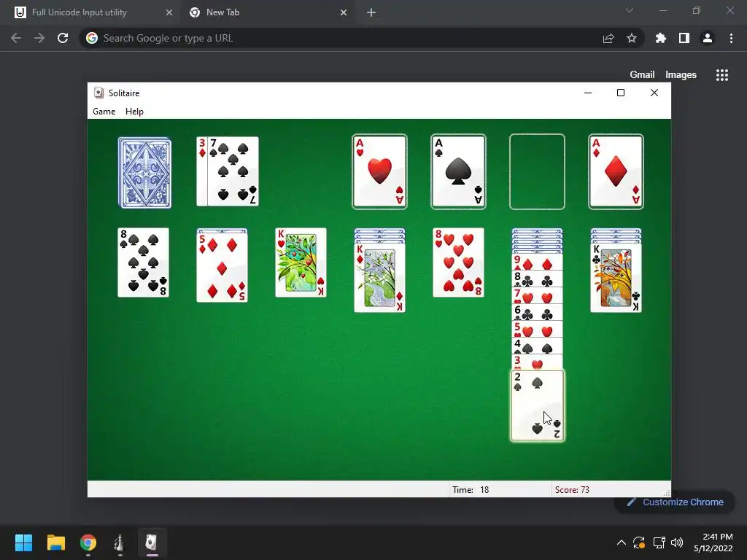Click the empty foundation slot
This screenshot has height=560, width=747.
[537, 171]
